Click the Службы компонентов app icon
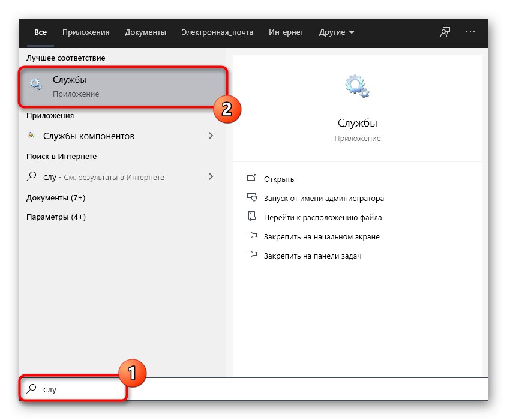This screenshot has width=507, height=420. [32, 136]
